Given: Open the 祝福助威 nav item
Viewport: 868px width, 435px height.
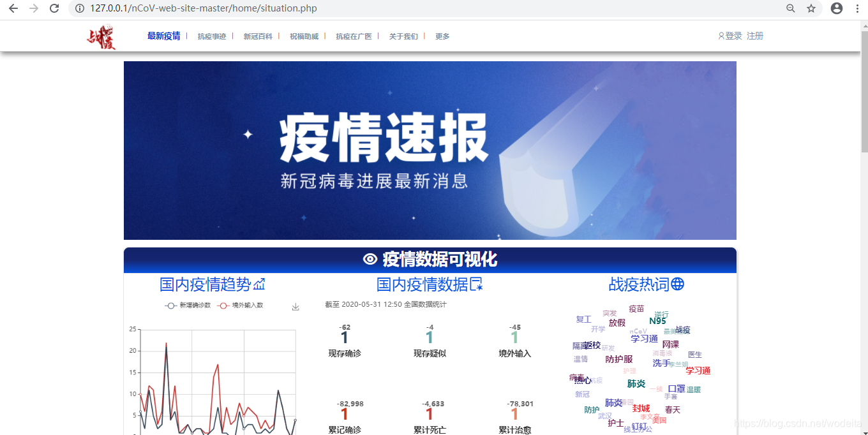Looking at the screenshot, I should [304, 36].
